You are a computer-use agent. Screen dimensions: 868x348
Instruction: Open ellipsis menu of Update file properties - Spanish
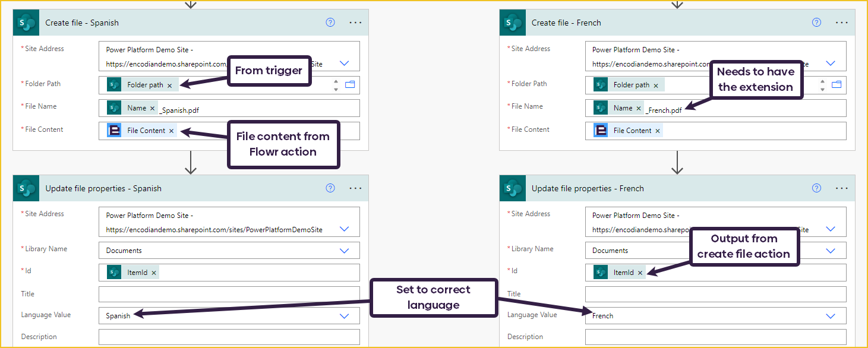355,188
